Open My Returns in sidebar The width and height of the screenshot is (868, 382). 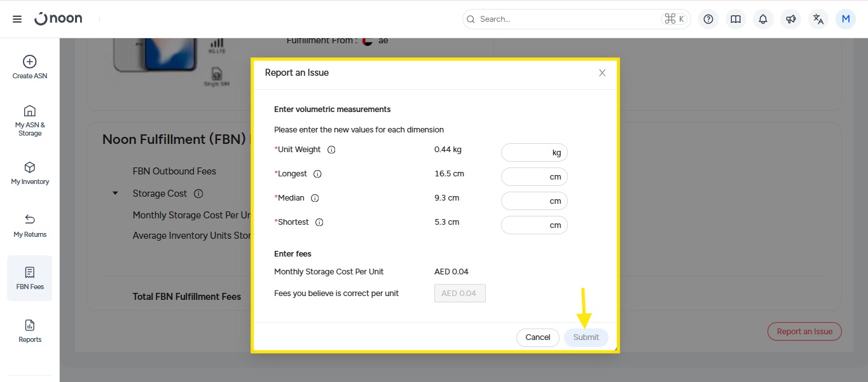(x=30, y=226)
